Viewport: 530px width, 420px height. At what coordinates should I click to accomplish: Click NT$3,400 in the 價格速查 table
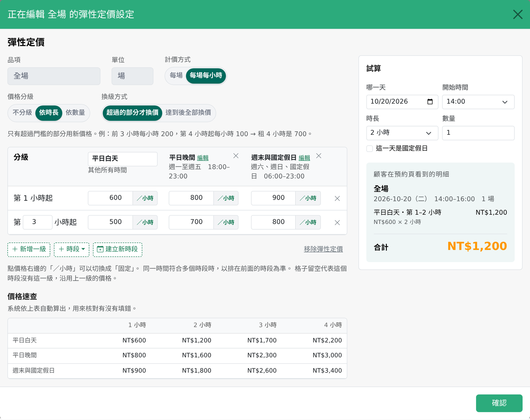pyautogui.click(x=327, y=371)
